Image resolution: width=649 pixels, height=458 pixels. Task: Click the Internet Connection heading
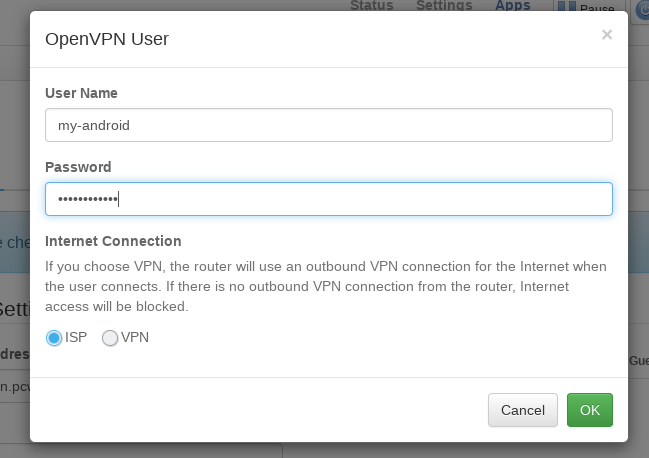113,241
